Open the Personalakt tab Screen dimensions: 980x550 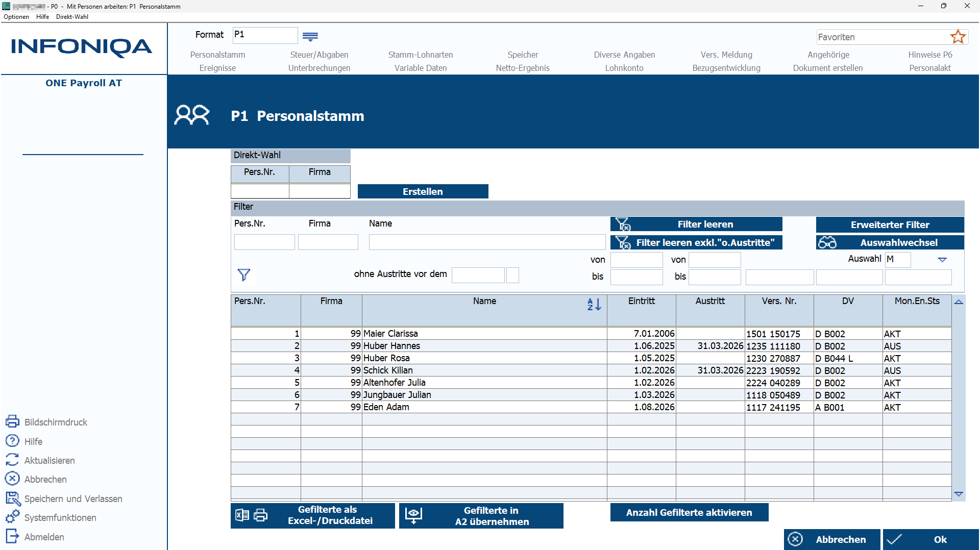[x=930, y=68]
